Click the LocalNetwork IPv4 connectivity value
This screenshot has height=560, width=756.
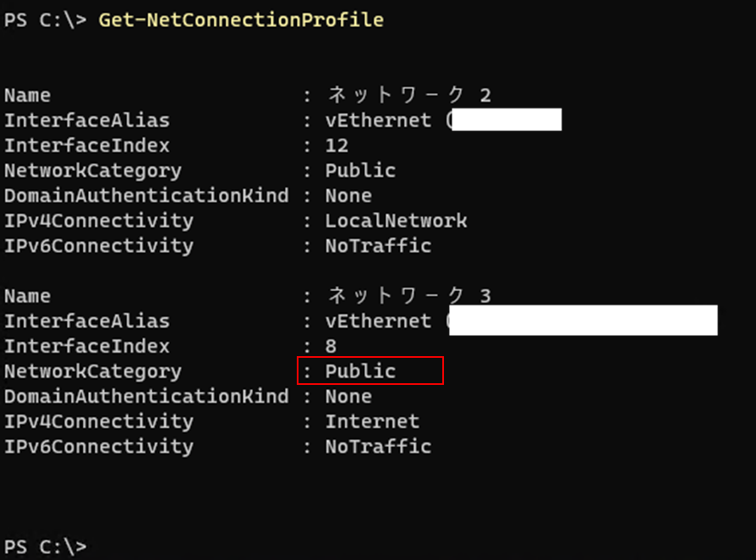396,221
